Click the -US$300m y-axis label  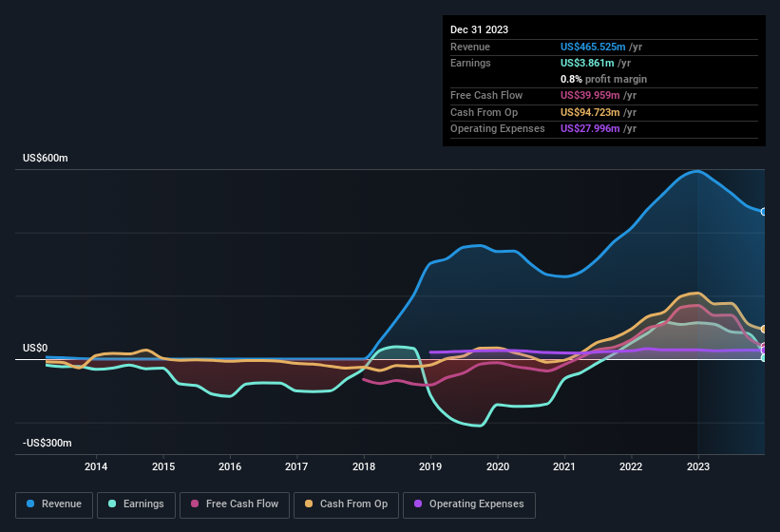click(48, 443)
